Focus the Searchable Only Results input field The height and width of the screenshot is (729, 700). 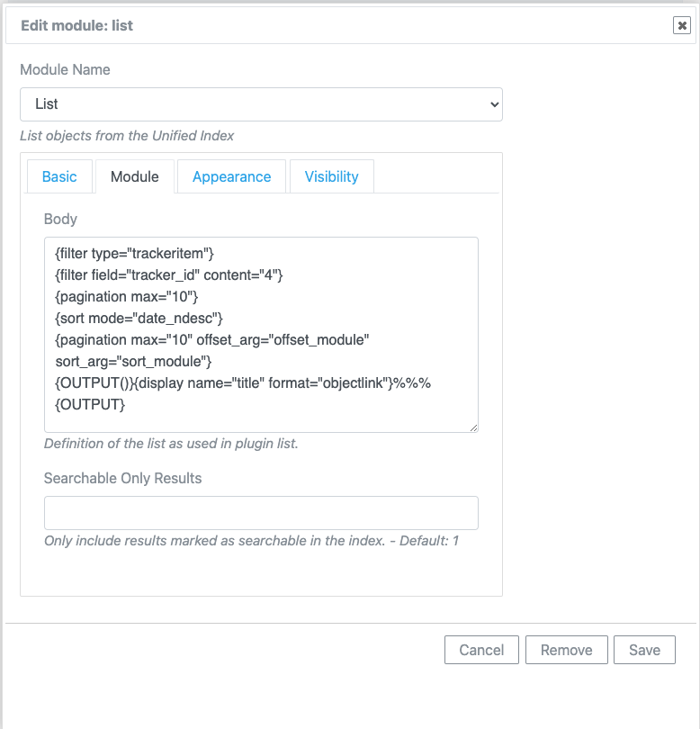[261, 513]
